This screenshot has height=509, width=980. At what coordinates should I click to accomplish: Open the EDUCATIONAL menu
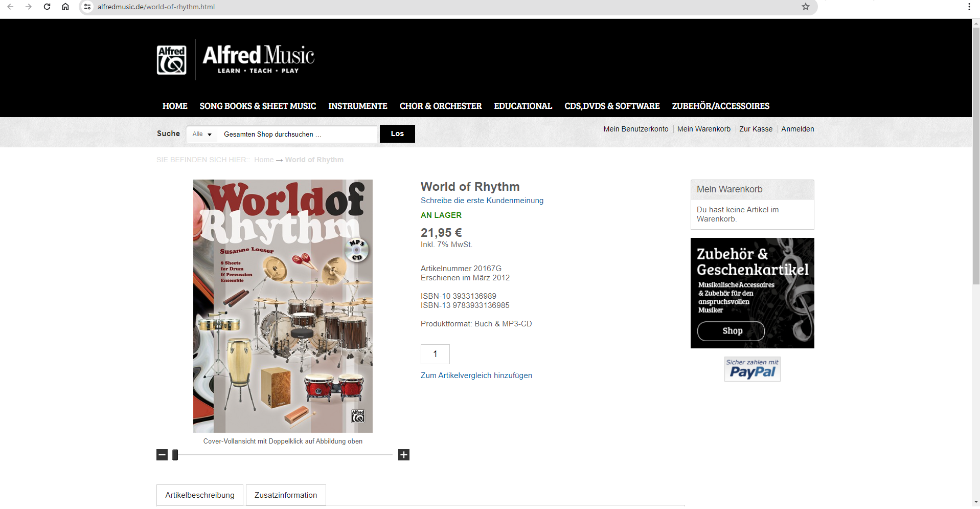(x=523, y=106)
